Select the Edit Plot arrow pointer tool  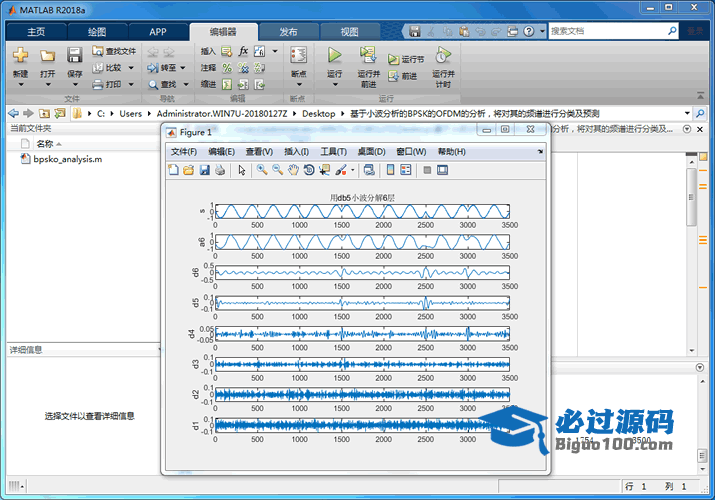coord(242,170)
